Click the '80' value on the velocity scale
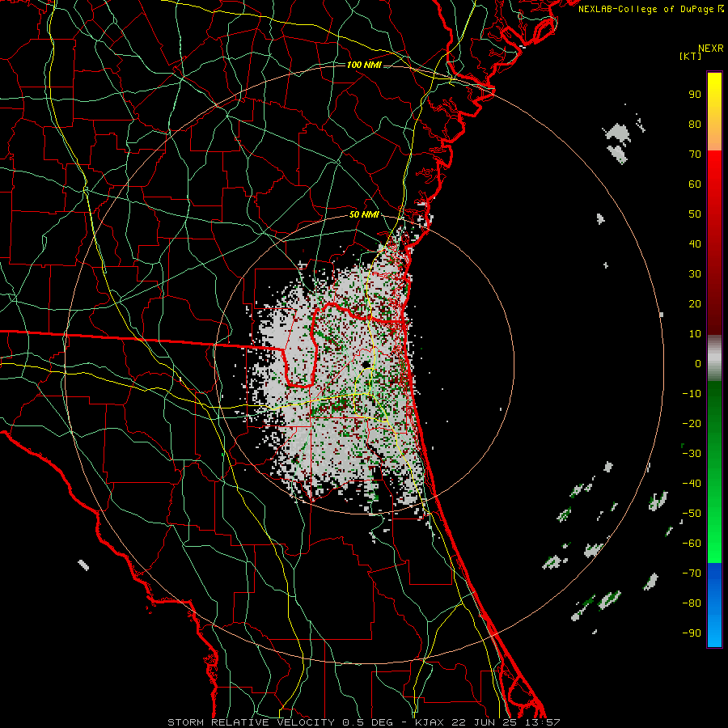The height and width of the screenshot is (728, 728). [695, 125]
